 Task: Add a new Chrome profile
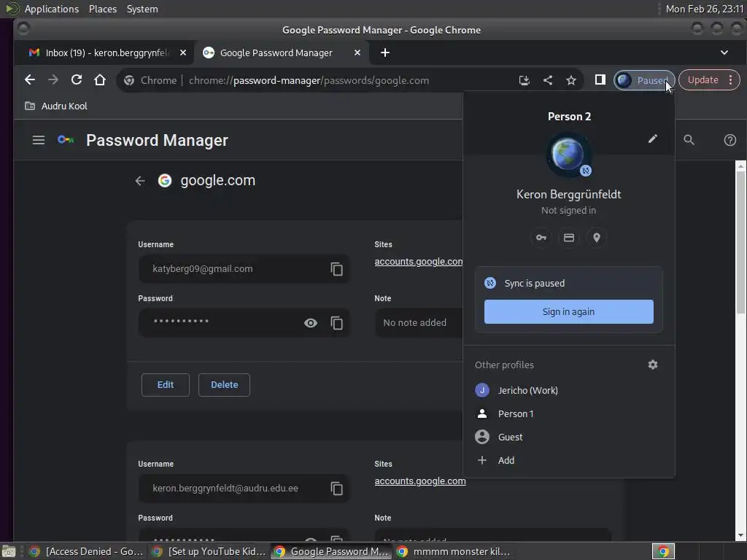click(x=569, y=461)
